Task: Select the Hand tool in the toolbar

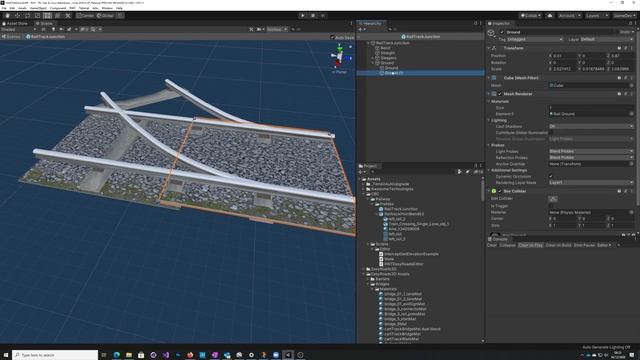Action: click(x=7, y=16)
